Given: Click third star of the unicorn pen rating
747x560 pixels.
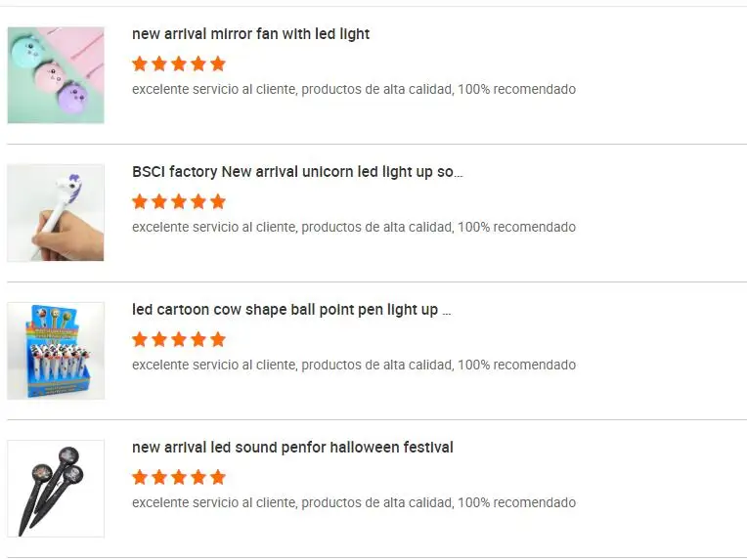Looking at the screenshot, I should 179,201.
